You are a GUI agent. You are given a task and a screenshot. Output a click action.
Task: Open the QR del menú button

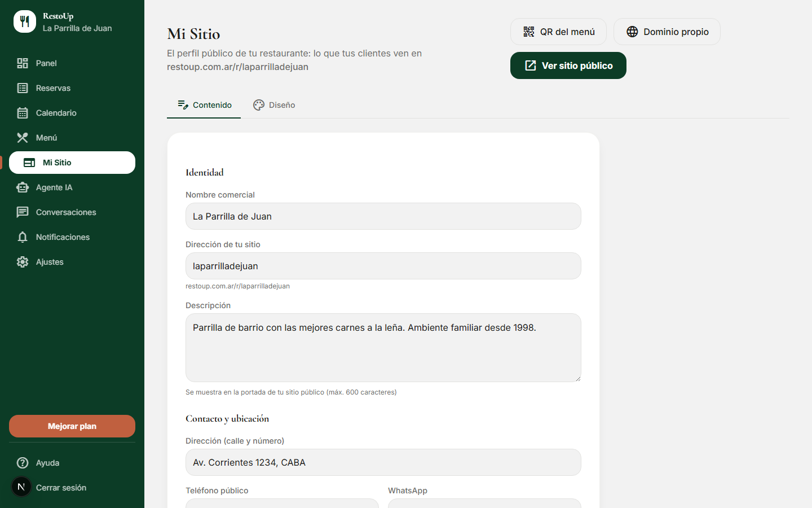tap(558, 32)
